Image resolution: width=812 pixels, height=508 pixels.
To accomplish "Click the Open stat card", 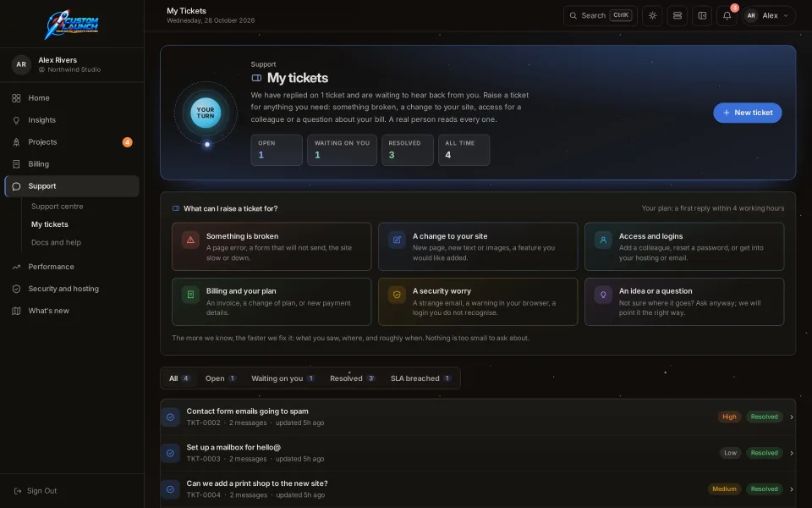I will pos(277,150).
